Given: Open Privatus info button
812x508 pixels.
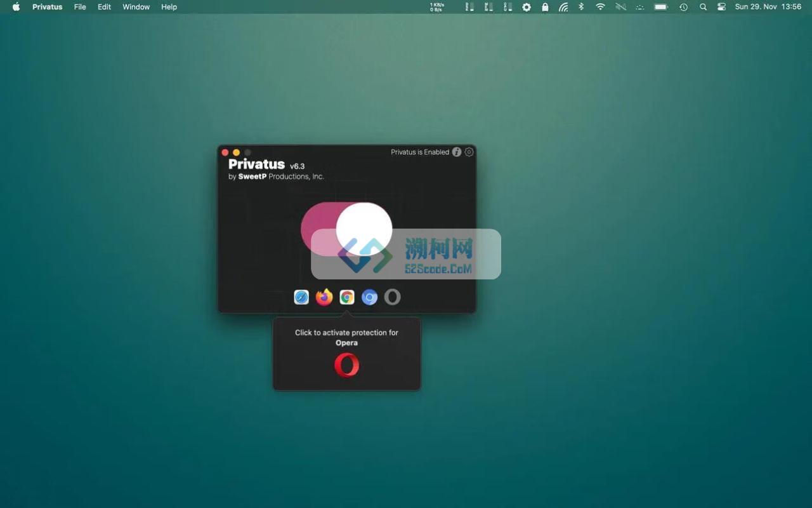Looking at the screenshot, I should coord(457,152).
